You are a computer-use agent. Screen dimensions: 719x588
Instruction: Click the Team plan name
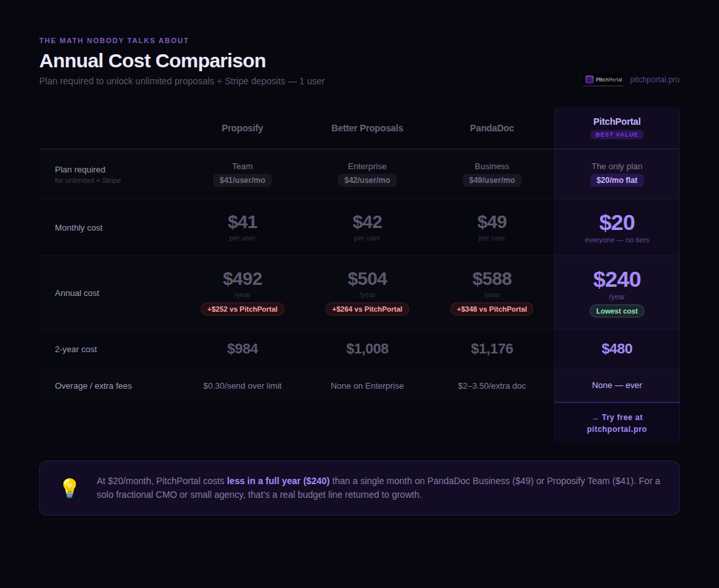click(242, 167)
